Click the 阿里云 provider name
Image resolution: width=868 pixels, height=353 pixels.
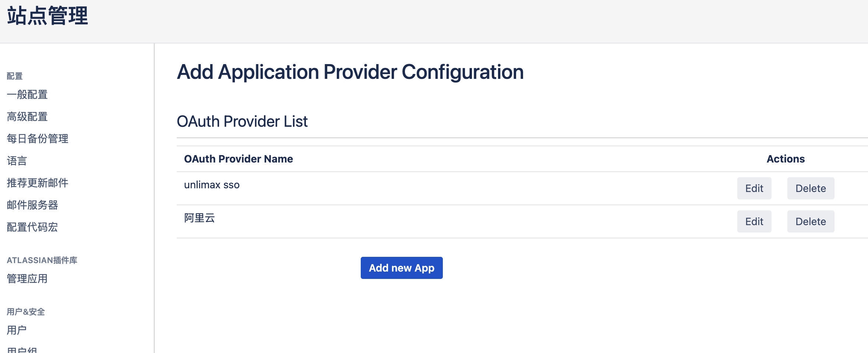pyautogui.click(x=200, y=218)
